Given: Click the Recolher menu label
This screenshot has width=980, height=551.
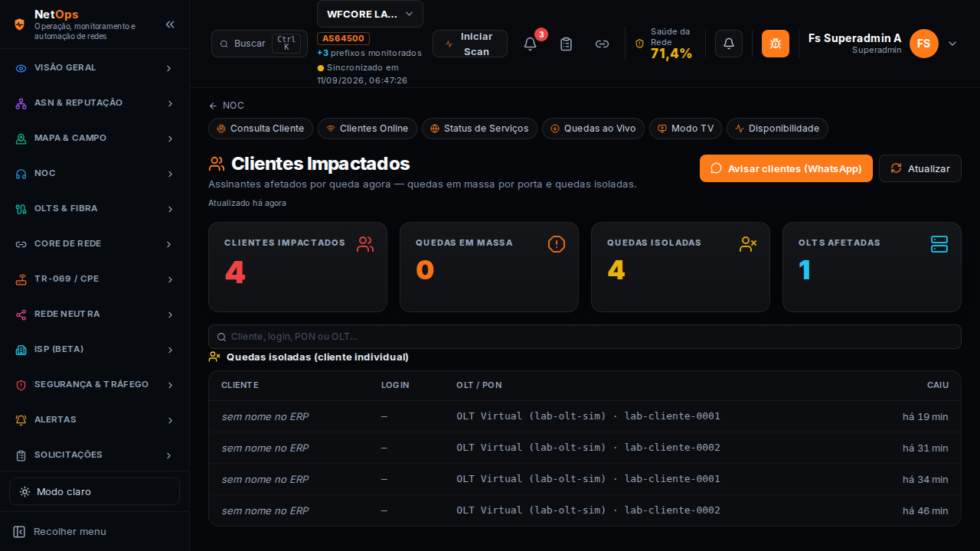Looking at the screenshot, I should click(70, 532).
